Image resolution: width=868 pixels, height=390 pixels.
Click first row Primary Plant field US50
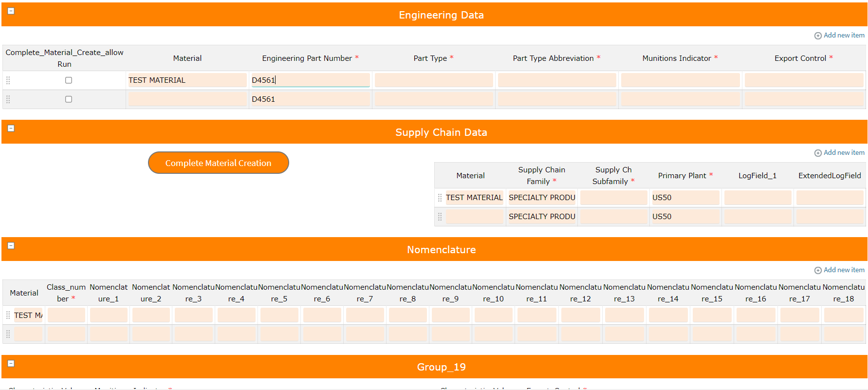pos(684,198)
